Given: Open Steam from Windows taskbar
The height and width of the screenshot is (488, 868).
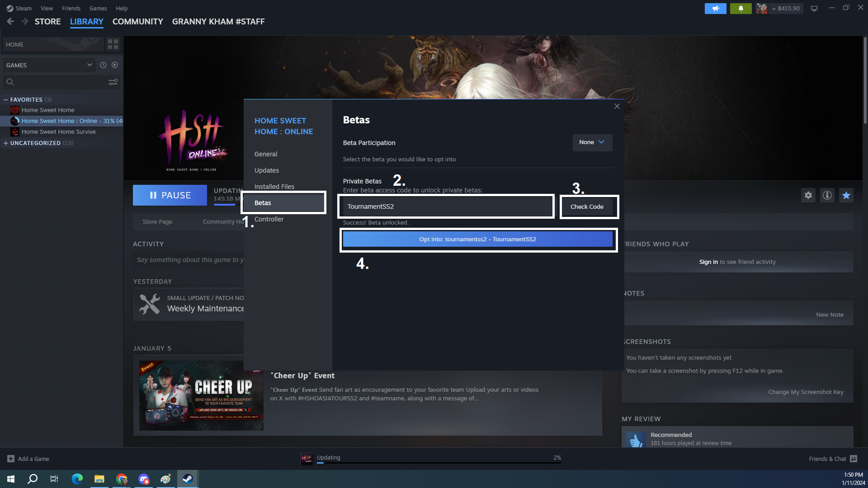Looking at the screenshot, I should coord(188,479).
